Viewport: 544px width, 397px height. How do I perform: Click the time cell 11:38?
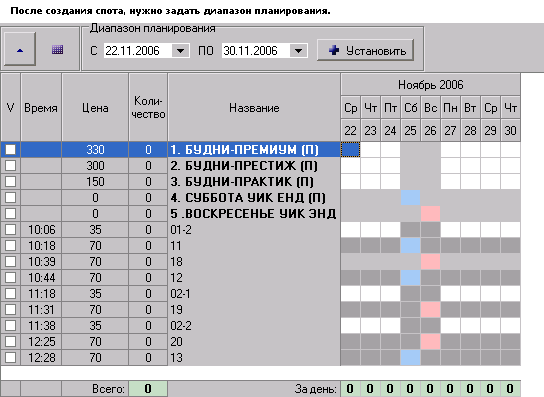tap(41, 325)
